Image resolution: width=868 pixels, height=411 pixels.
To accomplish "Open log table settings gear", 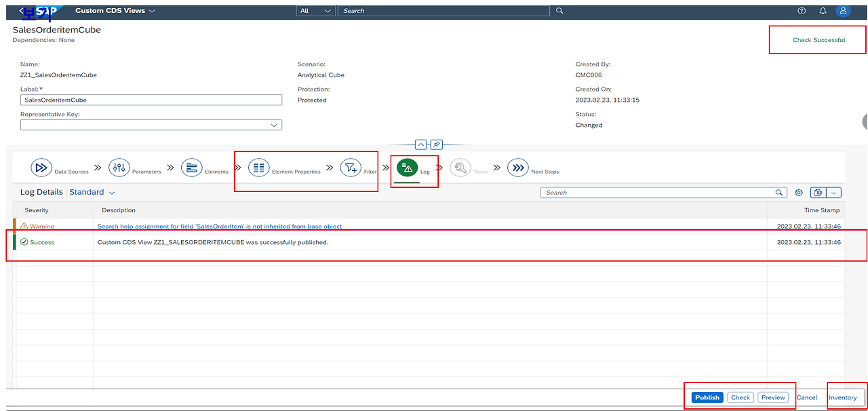I will tap(799, 193).
